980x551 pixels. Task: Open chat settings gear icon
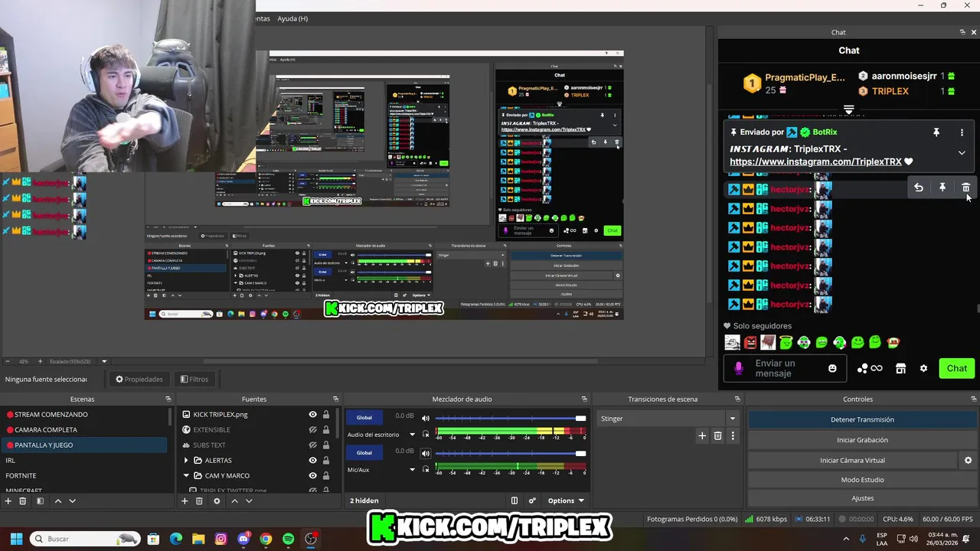pos(923,368)
